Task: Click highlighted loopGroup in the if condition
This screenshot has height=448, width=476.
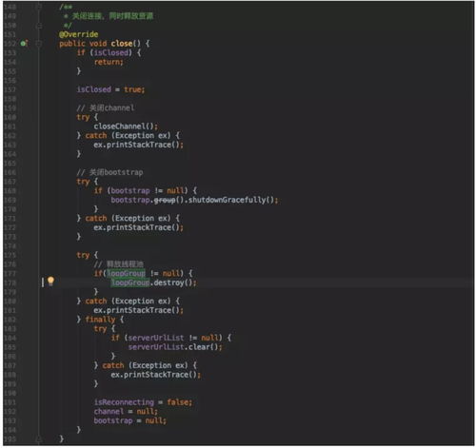Action: click(126, 273)
